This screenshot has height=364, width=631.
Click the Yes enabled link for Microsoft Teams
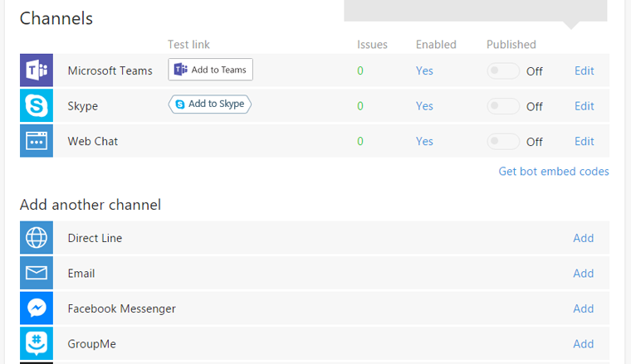pyautogui.click(x=424, y=70)
